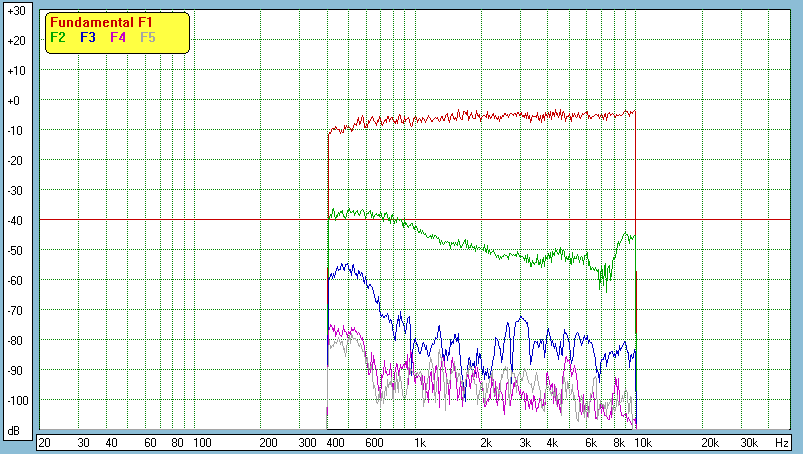Click the magenta F4 legend entry
The image size is (803, 454).
click(x=118, y=37)
